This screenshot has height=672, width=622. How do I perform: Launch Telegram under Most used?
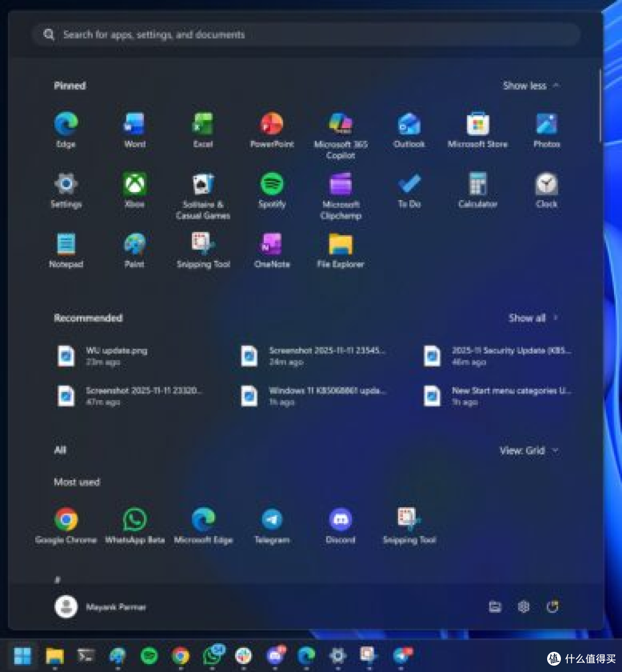pyautogui.click(x=272, y=526)
